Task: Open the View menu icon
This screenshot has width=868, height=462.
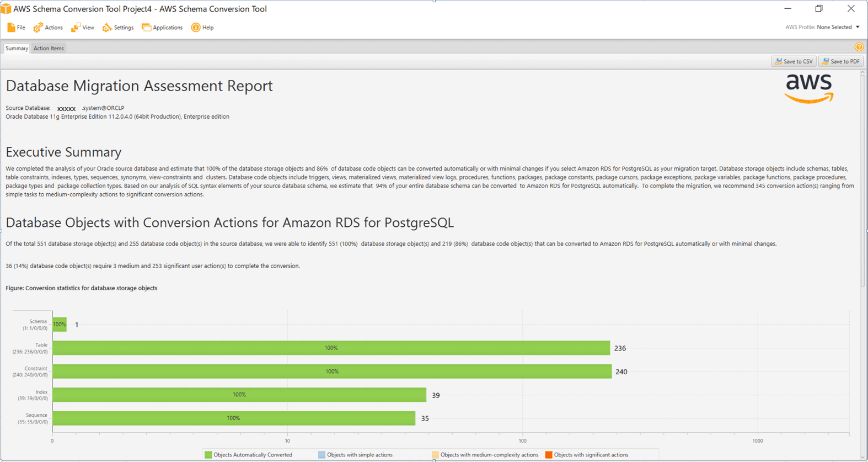Action: 76,27
